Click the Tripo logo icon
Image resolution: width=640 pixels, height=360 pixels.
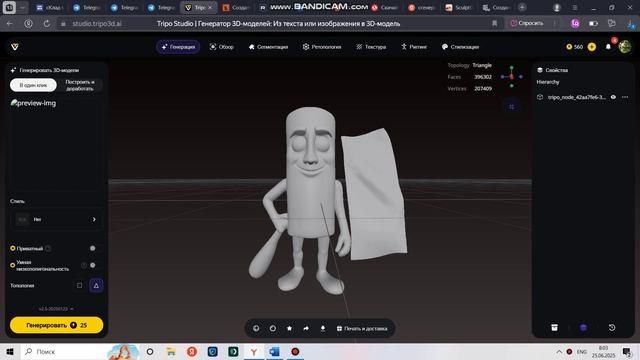click(15, 47)
